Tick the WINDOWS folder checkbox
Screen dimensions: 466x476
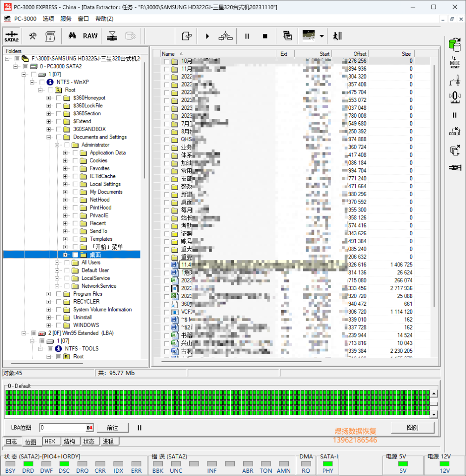pyautogui.click(x=59, y=325)
